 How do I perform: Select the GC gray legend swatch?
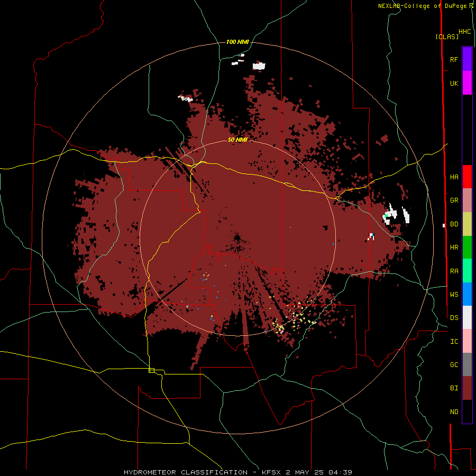click(x=467, y=364)
